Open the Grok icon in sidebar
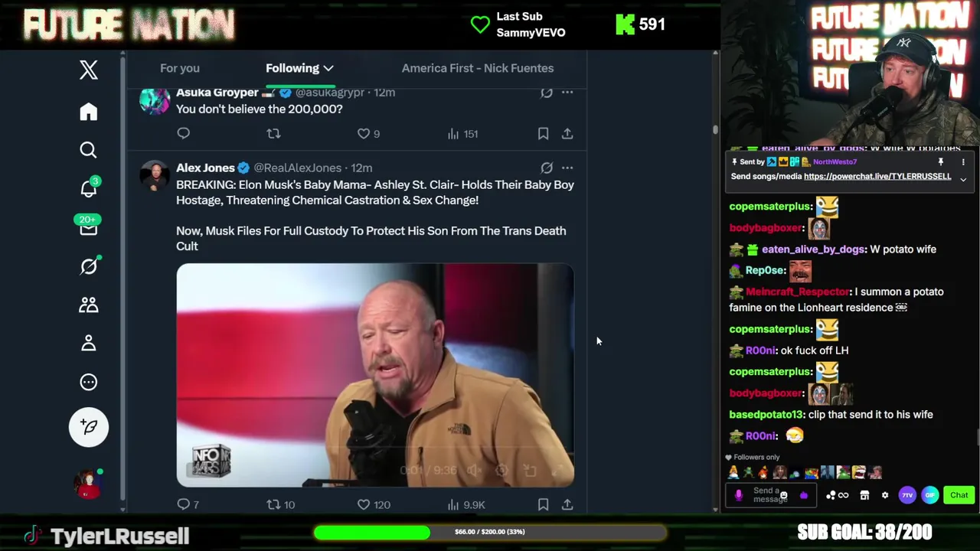Image resolution: width=980 pixels, height=551 pixels. pos(89,266)
